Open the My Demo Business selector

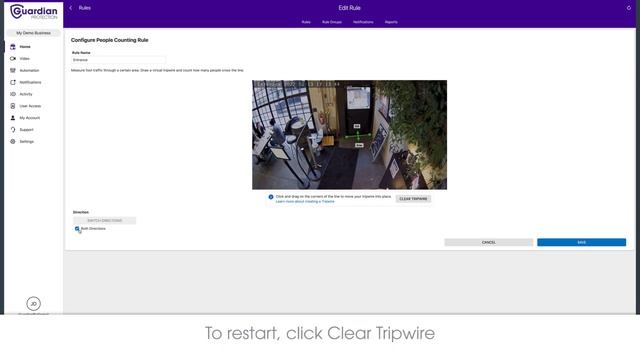(x=33, y=33)
